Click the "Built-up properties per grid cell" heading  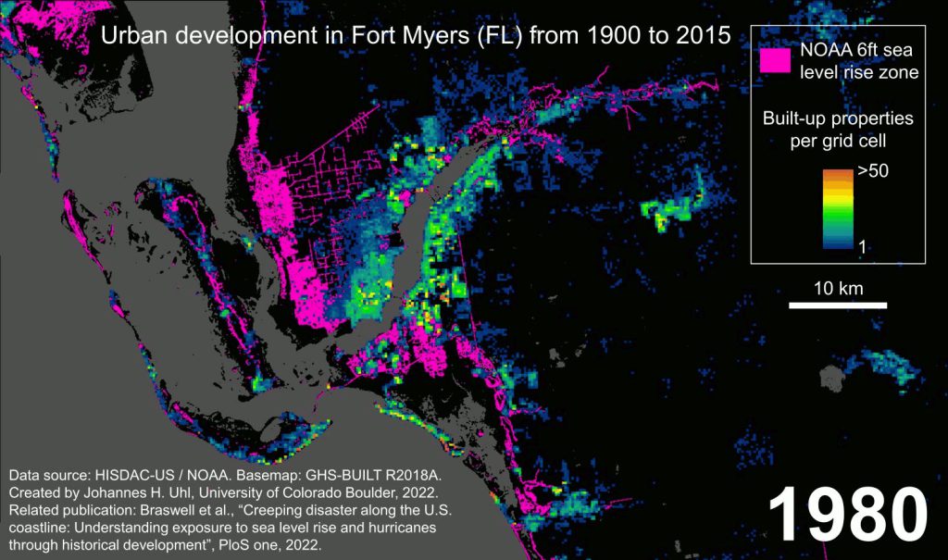(x=837, y=131)
